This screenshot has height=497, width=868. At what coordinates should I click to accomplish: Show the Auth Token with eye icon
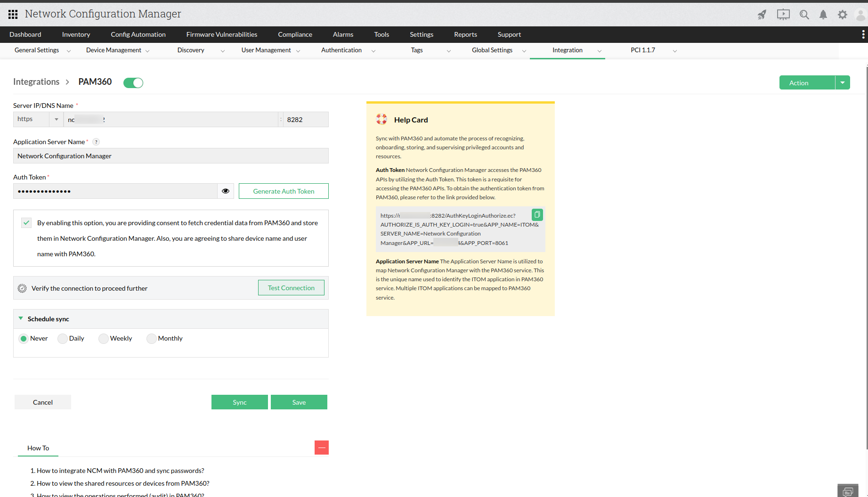click(x=226, y=191)
